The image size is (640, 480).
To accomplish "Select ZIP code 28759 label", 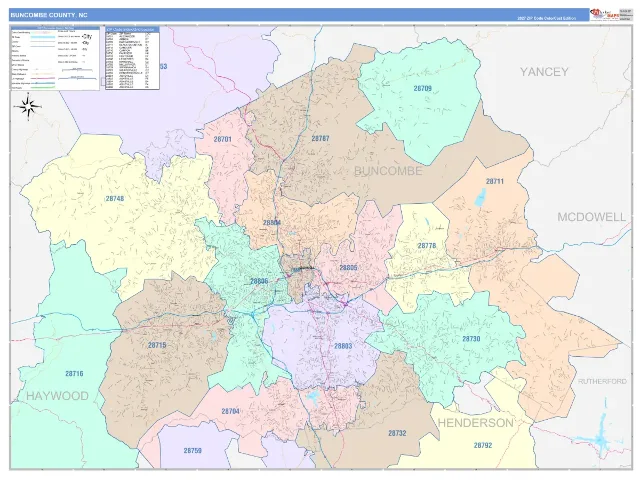I will [x=192, y=451].
